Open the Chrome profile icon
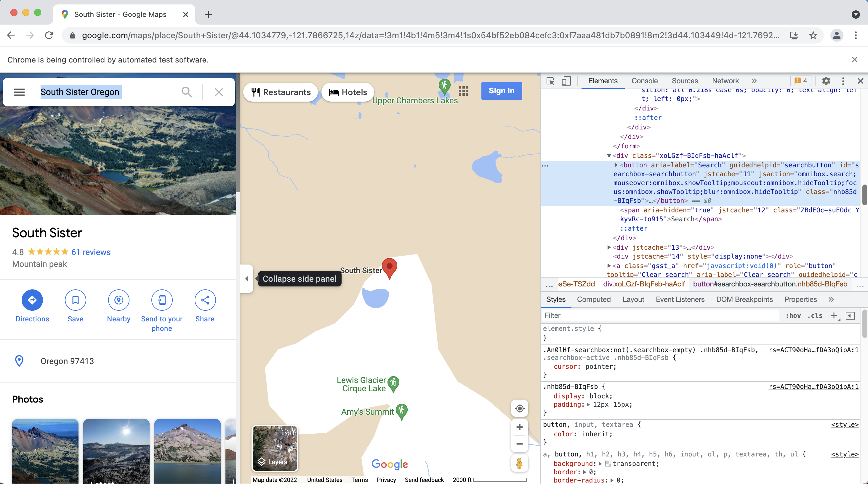Screen dimensions: 868x484 [x=837, y=35]
